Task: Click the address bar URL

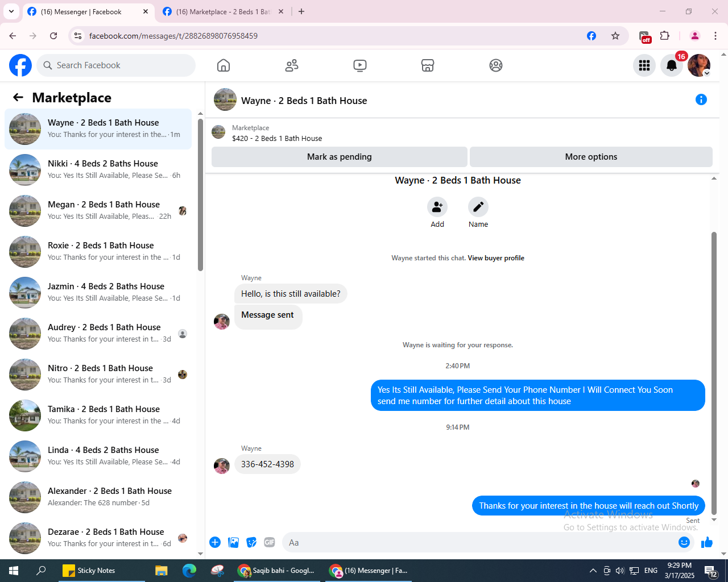Action: 173,36
